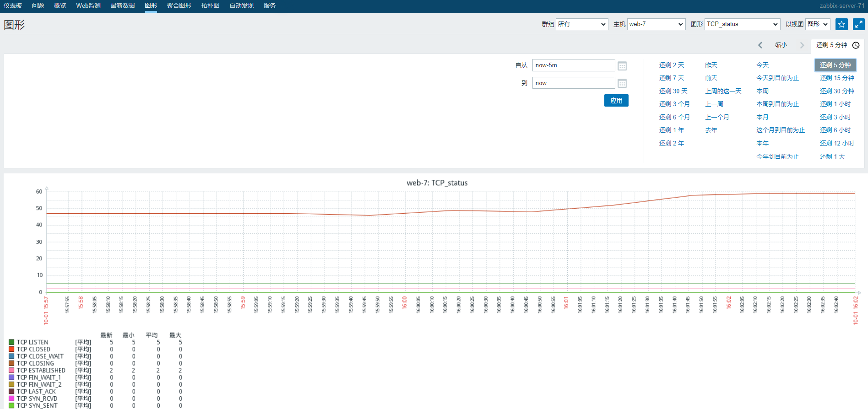Image resolution: width=868 pixels, height=409 pixels.
Task: Add graph to favorites star icon
Action: click(x=841, y=24)
